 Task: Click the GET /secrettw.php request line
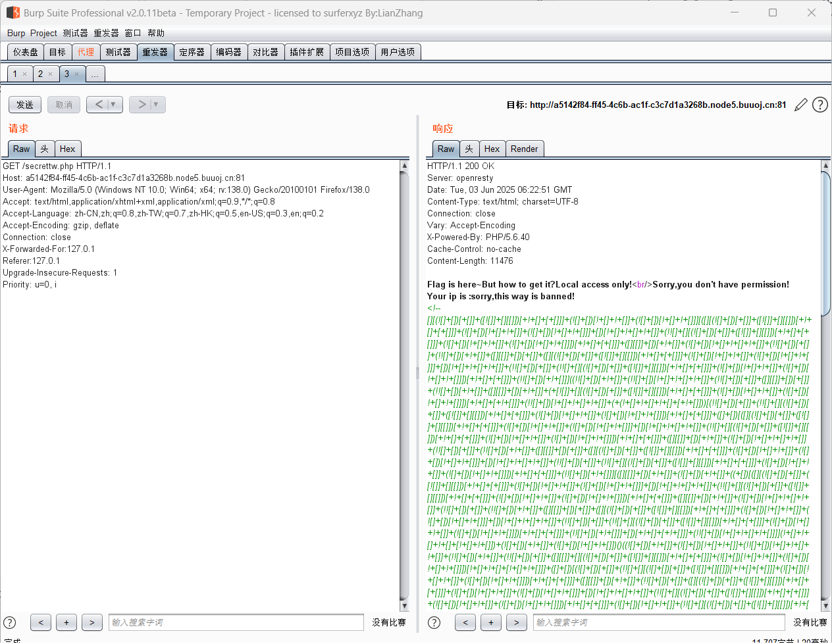[x=57, y=166]
